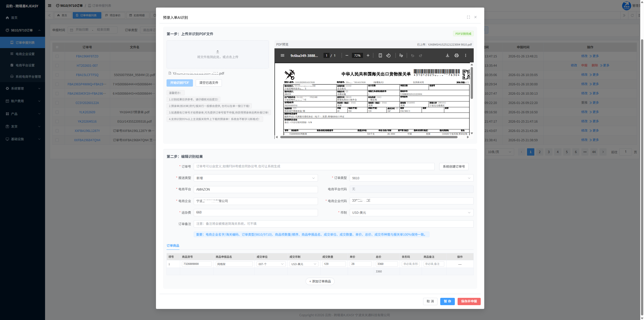This screenshot has height=320, width=644.
Task: Switch to the 项目单价 tab
Action: (113, 15)
